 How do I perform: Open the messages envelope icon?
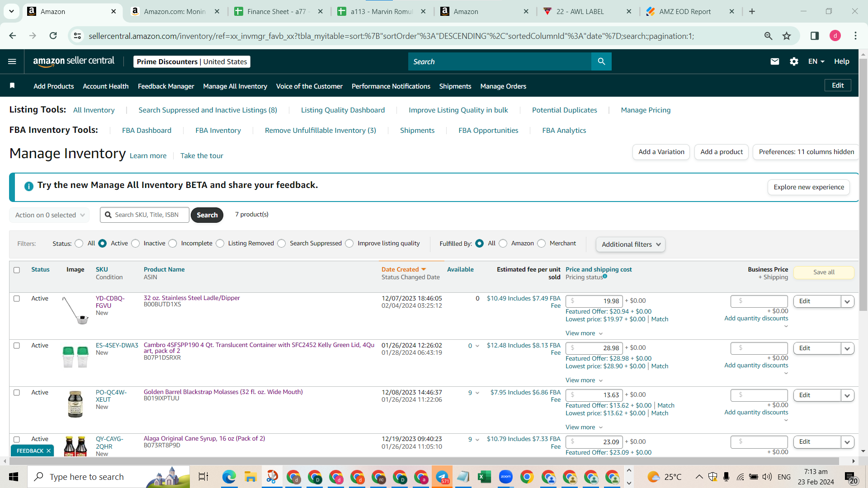coord(774,61)
